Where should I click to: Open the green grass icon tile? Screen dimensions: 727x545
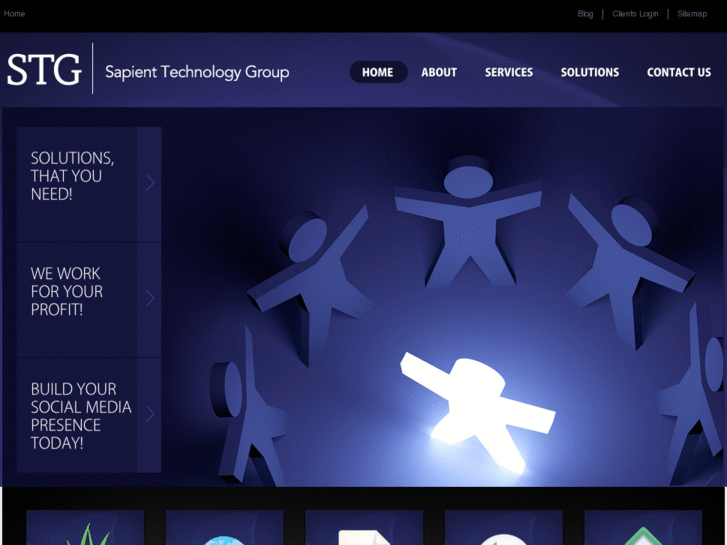[x=85, y=527]
